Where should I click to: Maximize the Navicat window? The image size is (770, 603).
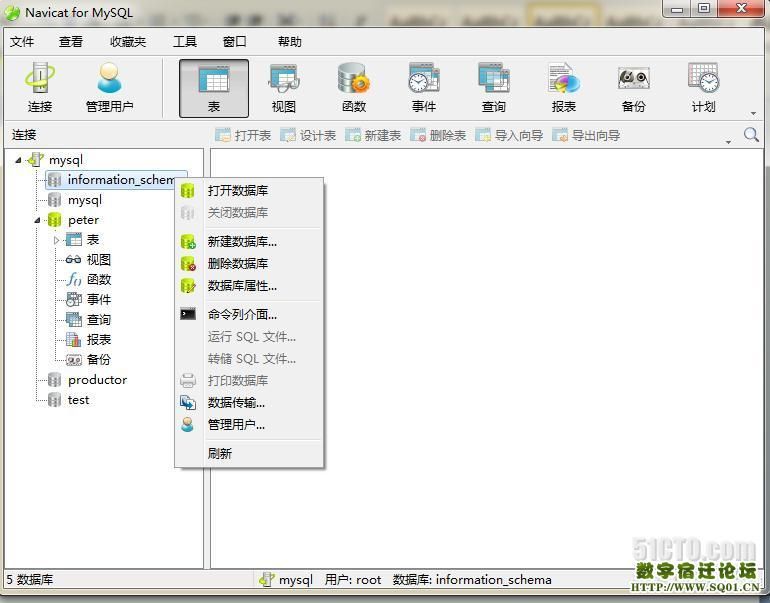(x=704, y=8)
